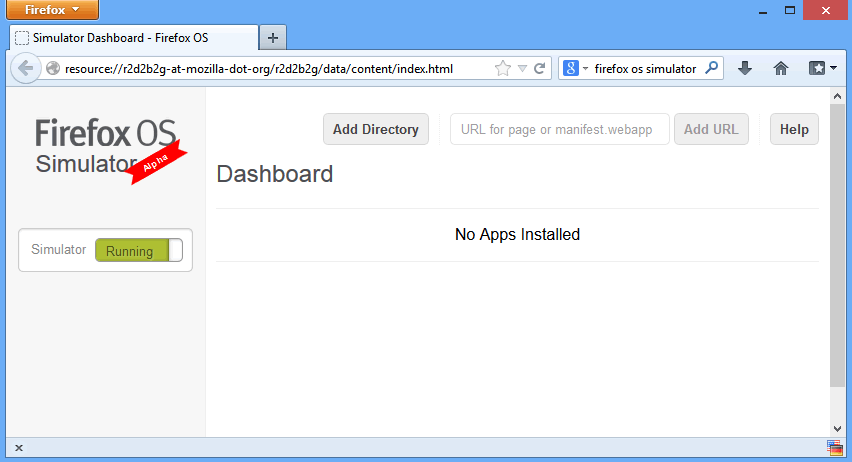Click the scrollbar down arrow
852x462 pixels.
click(837, 429)
